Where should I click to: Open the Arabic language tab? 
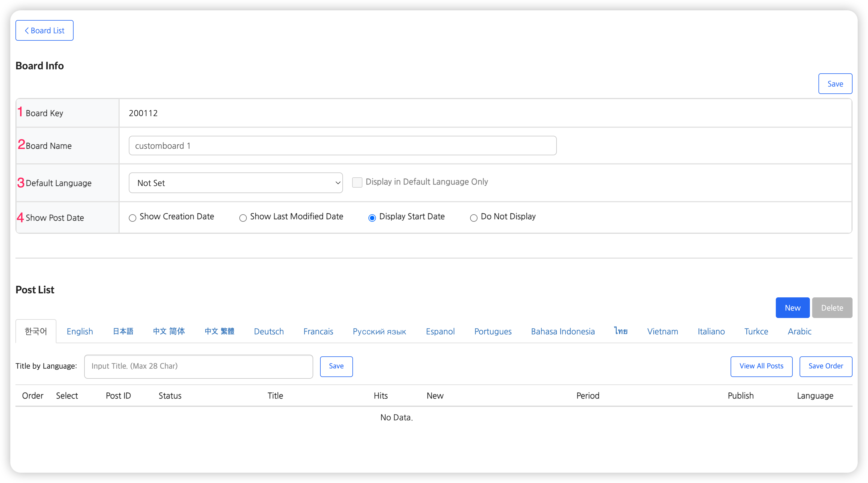(x=799, y=331)
